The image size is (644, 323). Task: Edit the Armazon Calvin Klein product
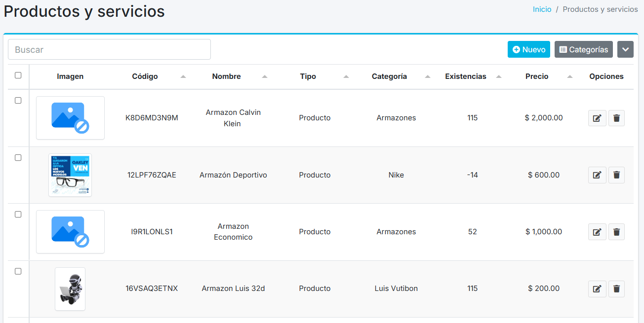(x=597, y=118)
